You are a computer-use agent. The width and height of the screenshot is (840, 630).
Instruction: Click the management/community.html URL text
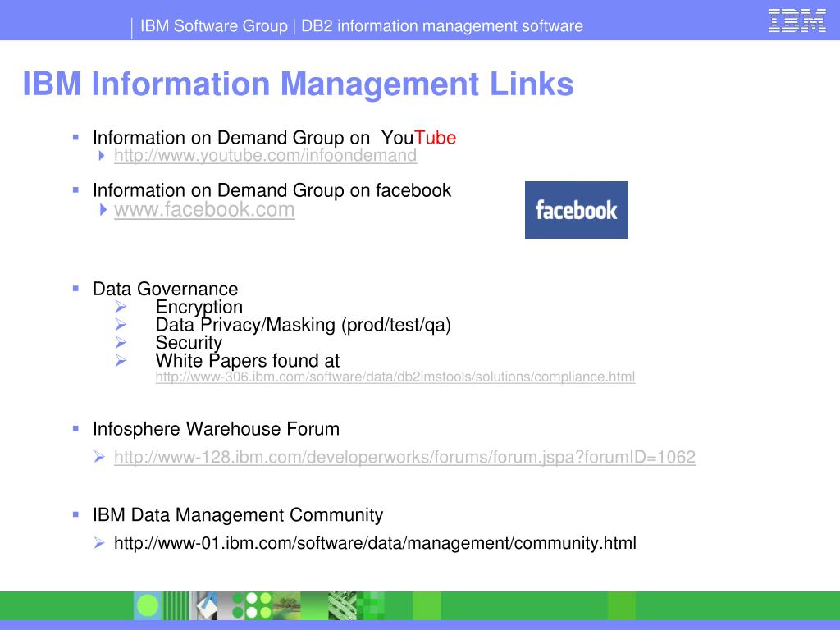pyautogui.click(x=375, y=543)
